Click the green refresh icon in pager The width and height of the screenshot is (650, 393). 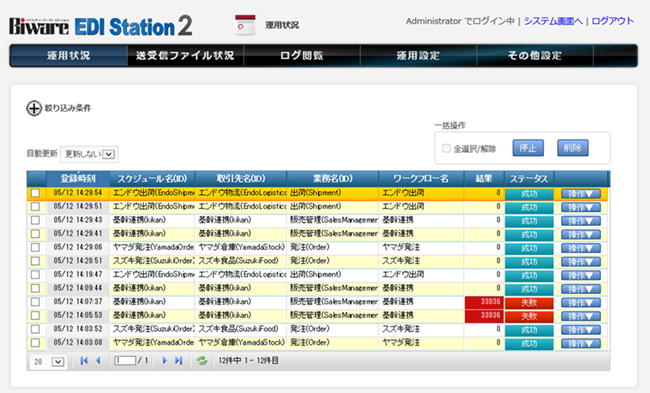pyautogui.click(x=202, y=361)
